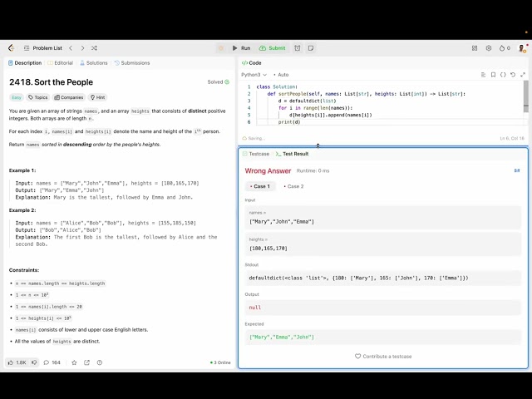Click code line 6 print(d)

pyautogui.click(x=289, y=122)
